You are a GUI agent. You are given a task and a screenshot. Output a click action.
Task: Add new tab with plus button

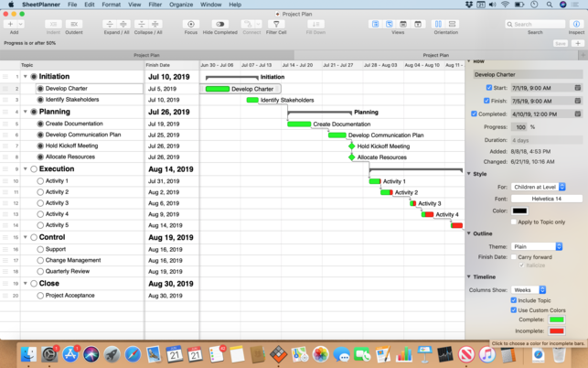[x=583, y=55]
